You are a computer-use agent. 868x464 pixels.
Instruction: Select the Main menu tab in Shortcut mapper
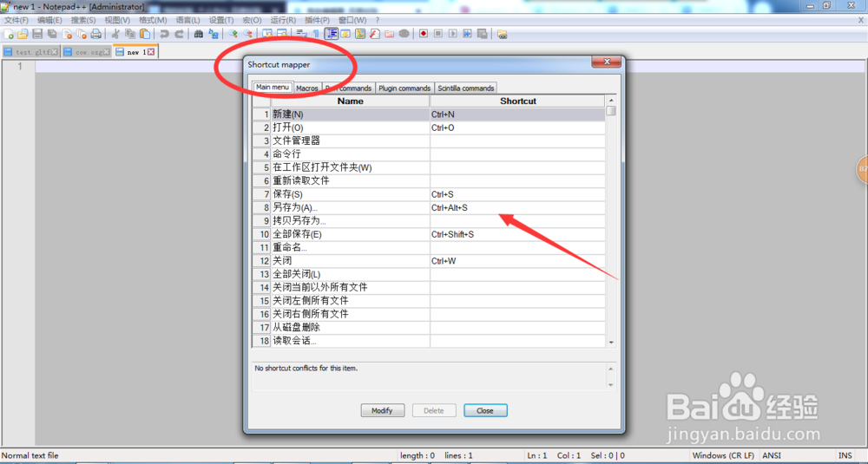(272, 88)
